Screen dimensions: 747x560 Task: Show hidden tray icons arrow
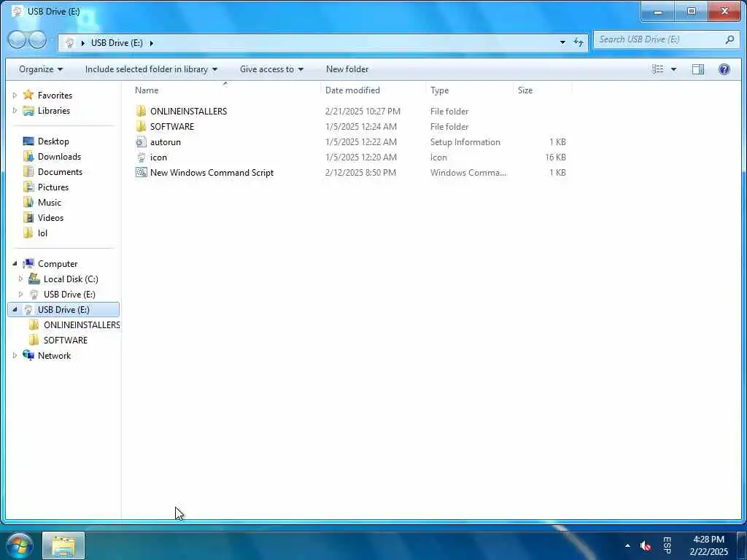[x=627, y=545]
